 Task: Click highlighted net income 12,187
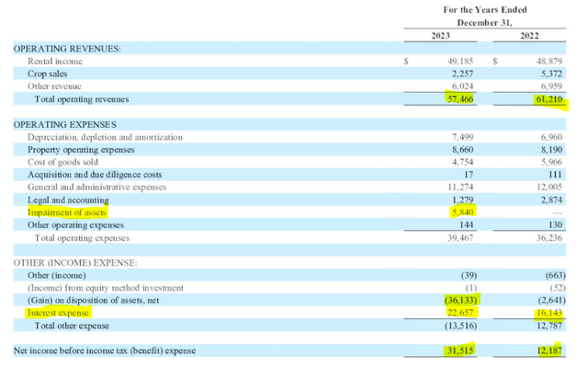coord(549,350)
